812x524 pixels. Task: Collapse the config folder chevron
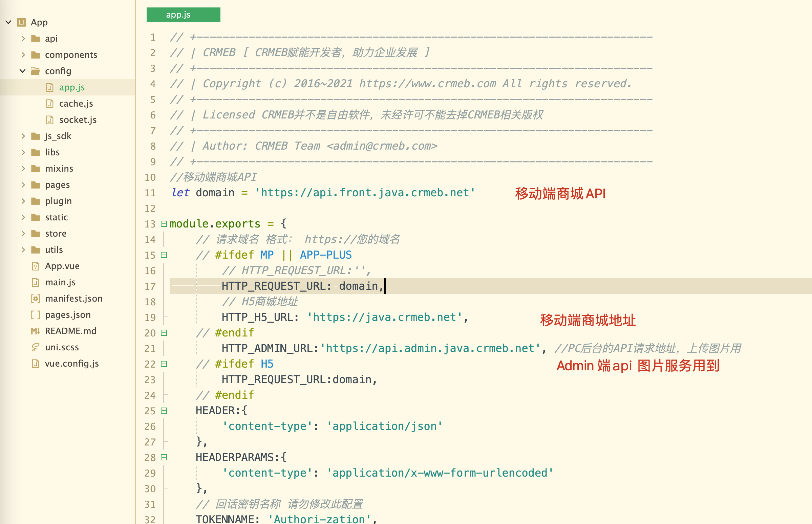[x=22, y=71]
